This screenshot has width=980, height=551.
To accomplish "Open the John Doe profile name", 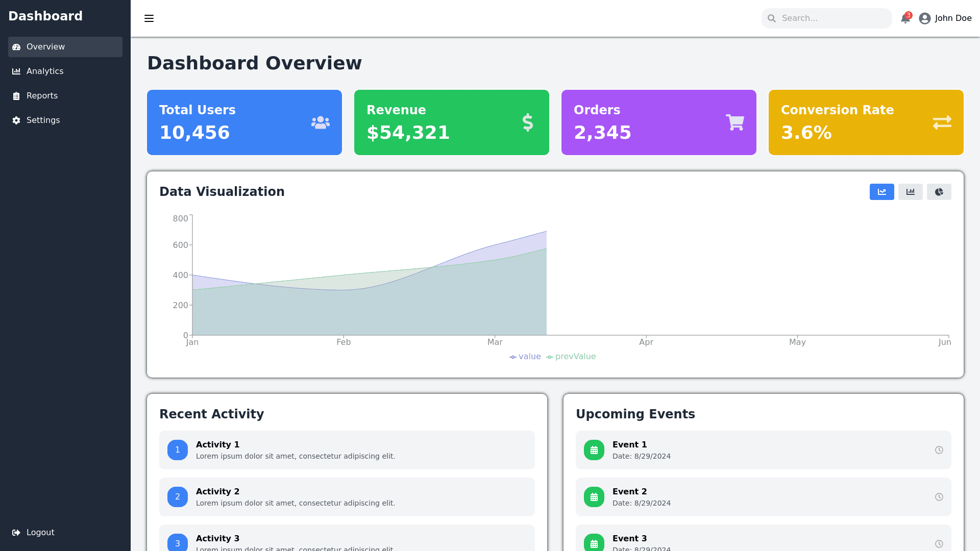I will pyautogui.click(x=953, y=18).
